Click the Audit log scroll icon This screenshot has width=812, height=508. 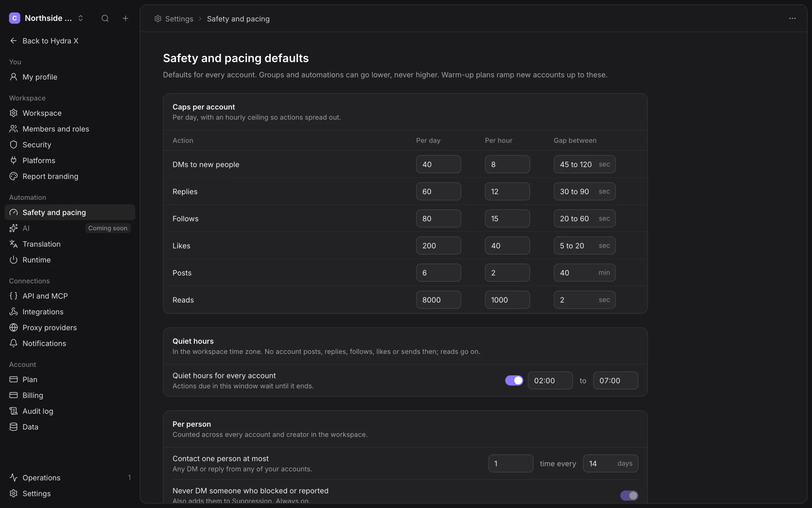14,411
